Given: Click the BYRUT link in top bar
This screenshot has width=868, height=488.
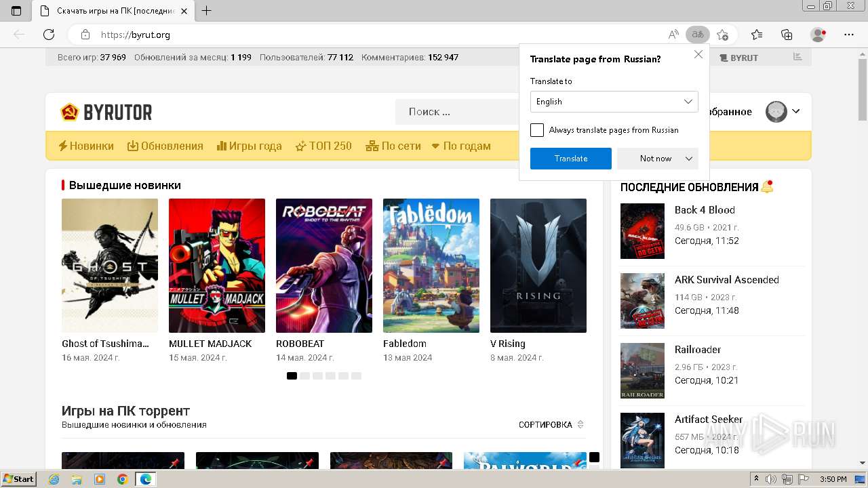Looking at the screenshot, I should pyautogui.click(x=738, y=58).
